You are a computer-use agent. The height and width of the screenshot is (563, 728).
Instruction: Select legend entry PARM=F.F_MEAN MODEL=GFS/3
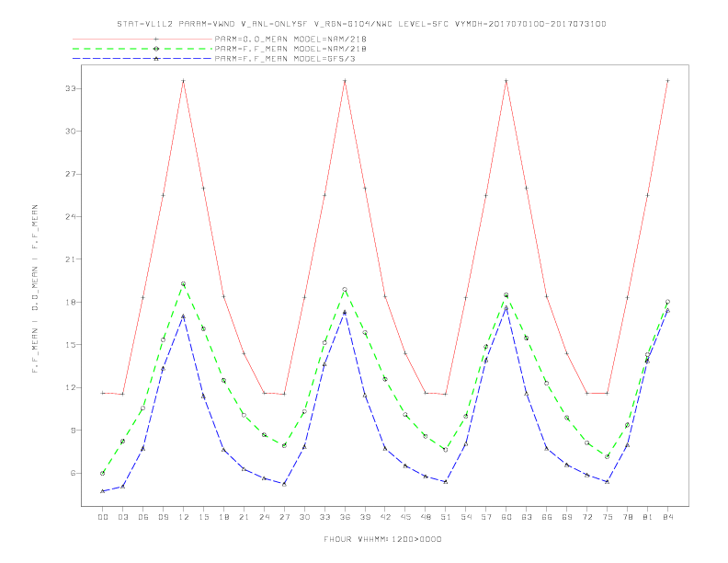(x=285, y=59)
